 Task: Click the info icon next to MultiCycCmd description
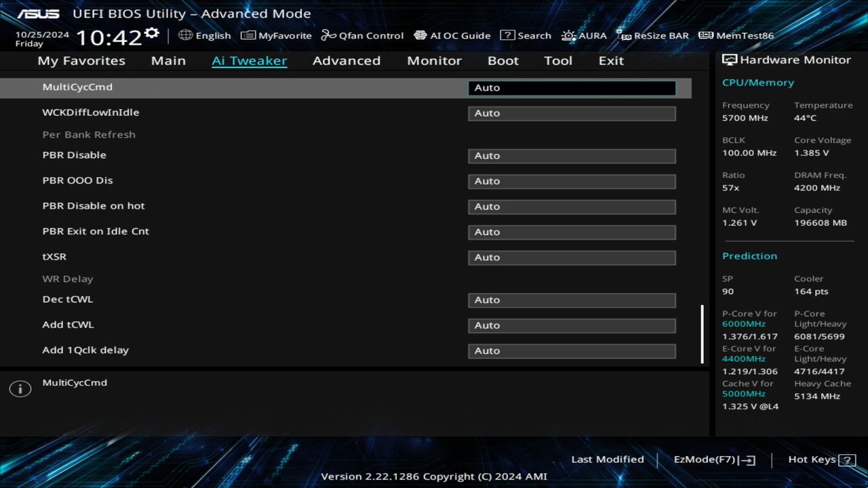point(20,388)
